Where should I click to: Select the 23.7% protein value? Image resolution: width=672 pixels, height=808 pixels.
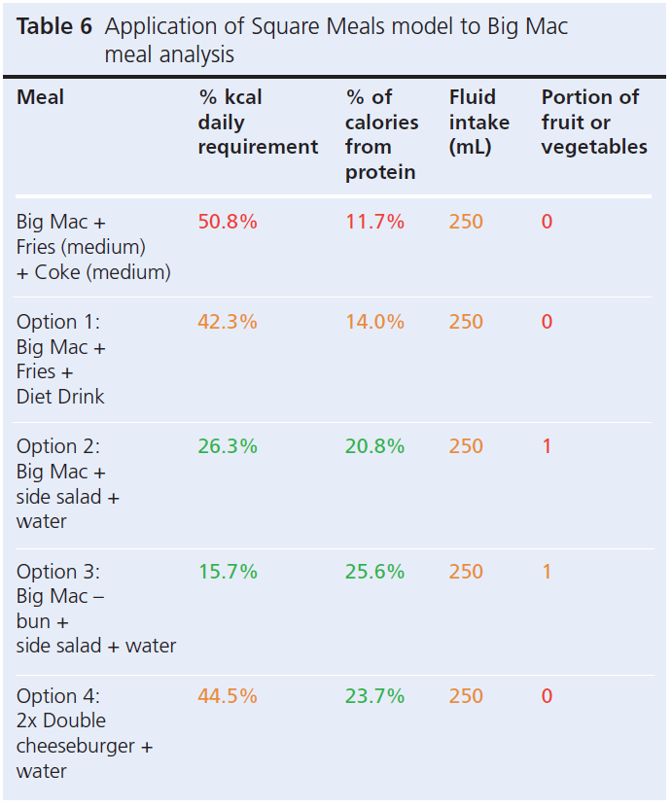(x=374, y=696)
